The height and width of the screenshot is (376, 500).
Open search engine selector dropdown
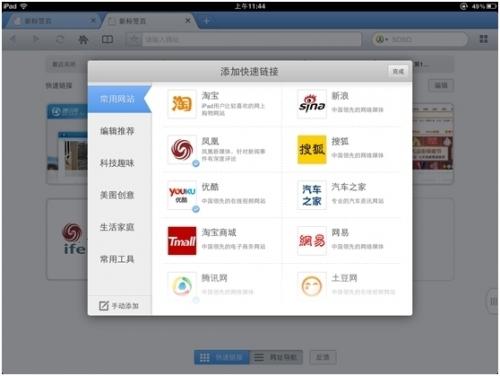pos(382,39)
